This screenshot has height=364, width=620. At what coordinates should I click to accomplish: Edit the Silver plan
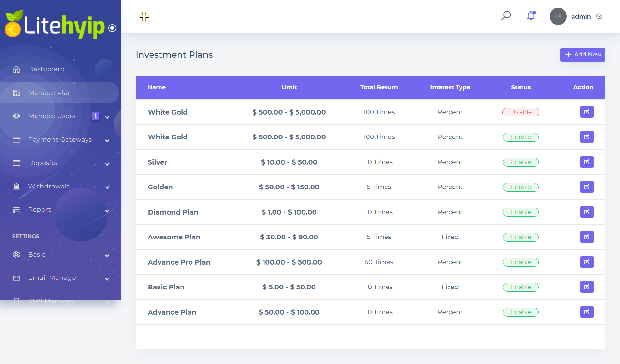586,162
